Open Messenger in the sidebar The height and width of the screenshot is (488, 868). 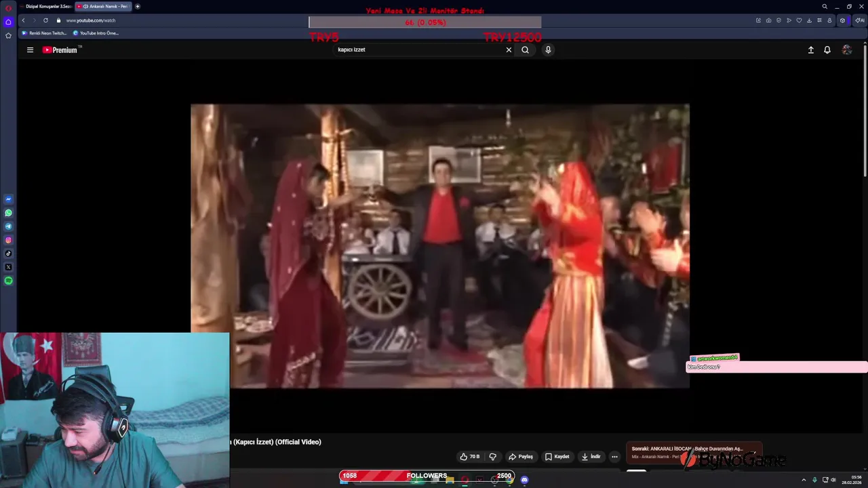tap(8, 199)
